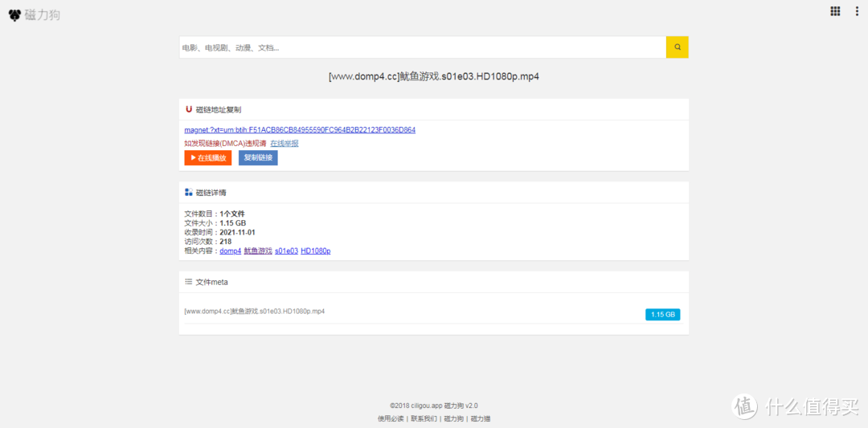The width and height of the screenshot is (868, 428).
Task: Open the magnet URN hash link
Action: coord(300,130)
